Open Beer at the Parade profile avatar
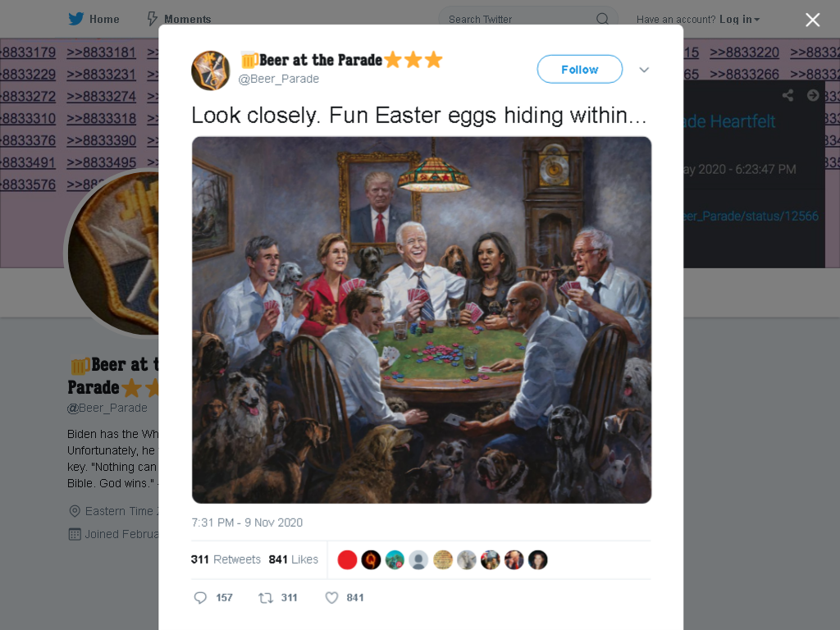The image size is (840, 630). (x=211, y=71)
